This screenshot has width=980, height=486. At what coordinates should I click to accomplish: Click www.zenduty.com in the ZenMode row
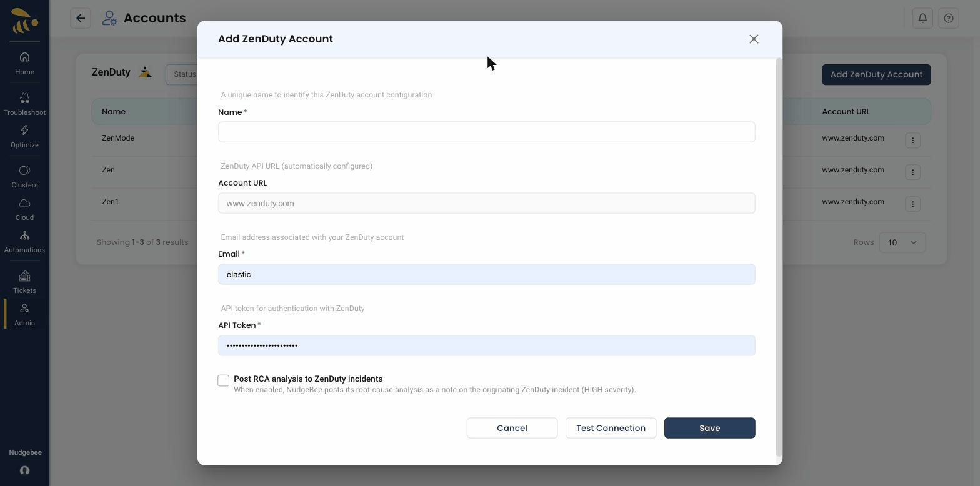point(852,138)
